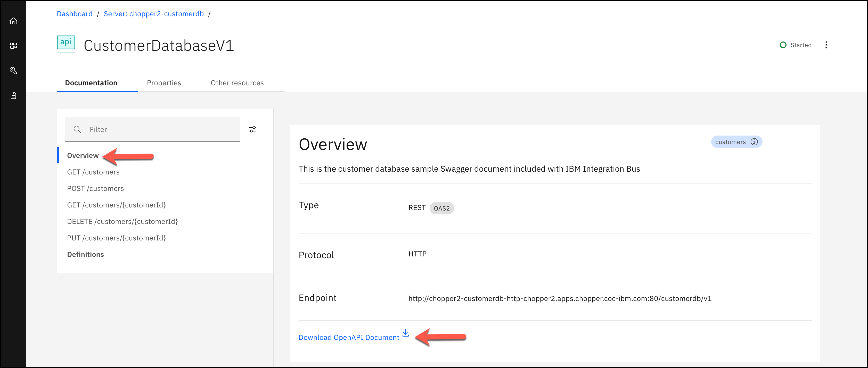This screenshot has height=368, width=868.
Task: Select GET /customers/{customerId} operation
Action: click(x=116, y=205)
